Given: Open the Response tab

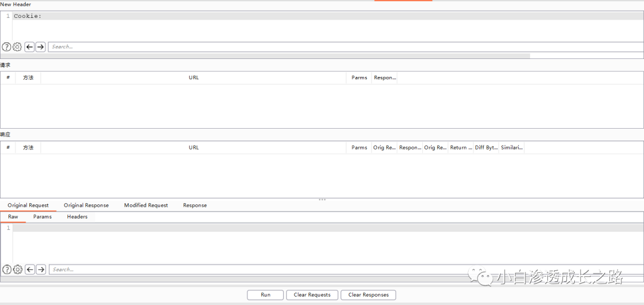Looking at the screenshot, I should pyautogui.click(x=195, y=206).
